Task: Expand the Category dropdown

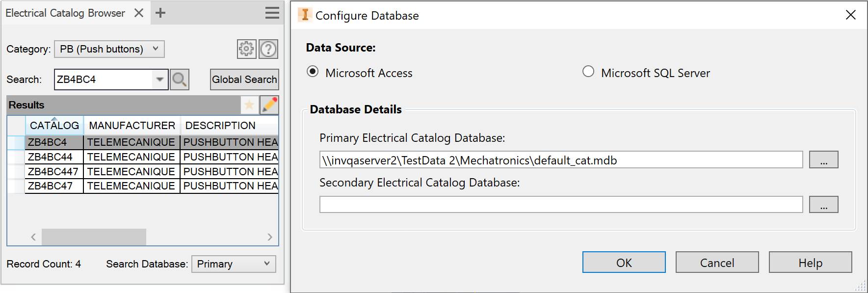Action: coord(156,49)
